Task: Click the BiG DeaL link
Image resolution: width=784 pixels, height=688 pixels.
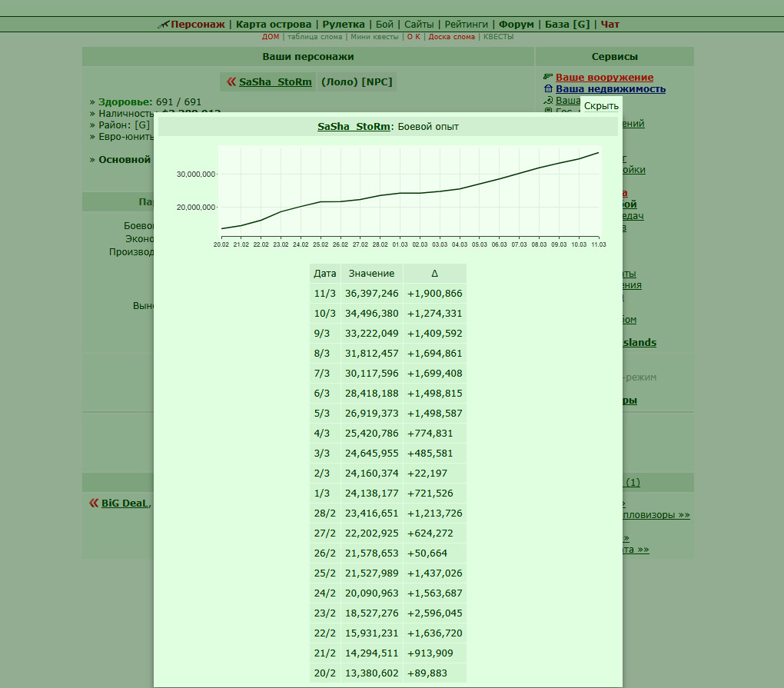Action: click(125, 503)
